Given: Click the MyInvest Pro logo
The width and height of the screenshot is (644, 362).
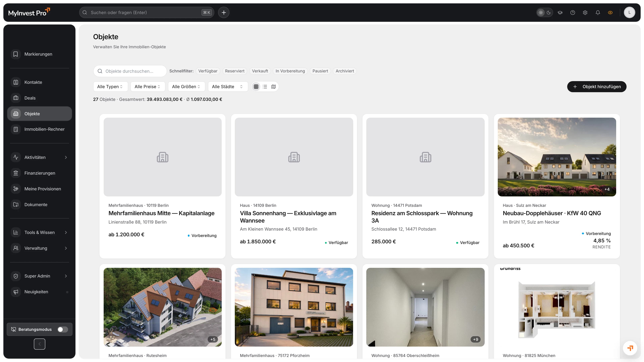Looking at the screenshot, I should pos(29,12).
